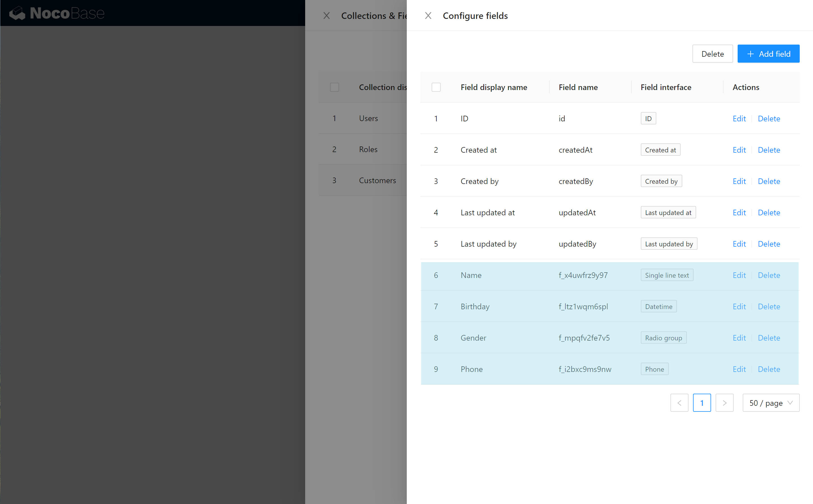Toggle select-all checkbox in fields table
Viewport: 813px width, 504px height.
[436, 87]
